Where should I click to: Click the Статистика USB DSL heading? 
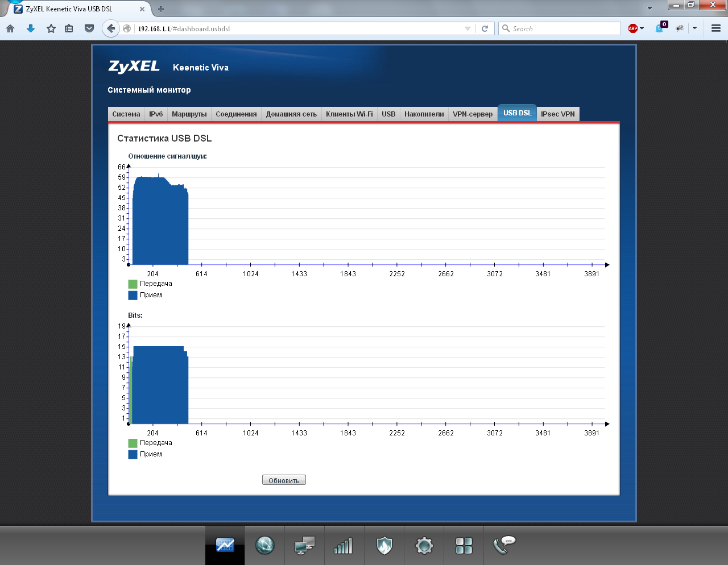tap(164, 138)
